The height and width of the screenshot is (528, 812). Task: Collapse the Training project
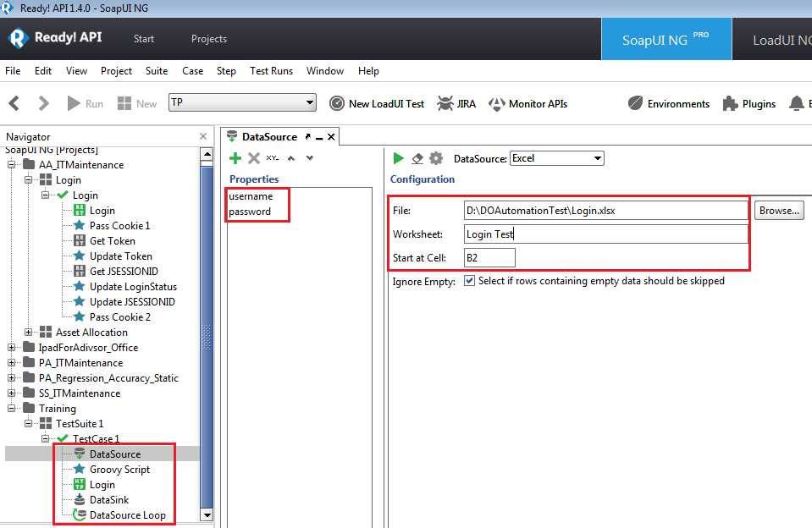11,408
